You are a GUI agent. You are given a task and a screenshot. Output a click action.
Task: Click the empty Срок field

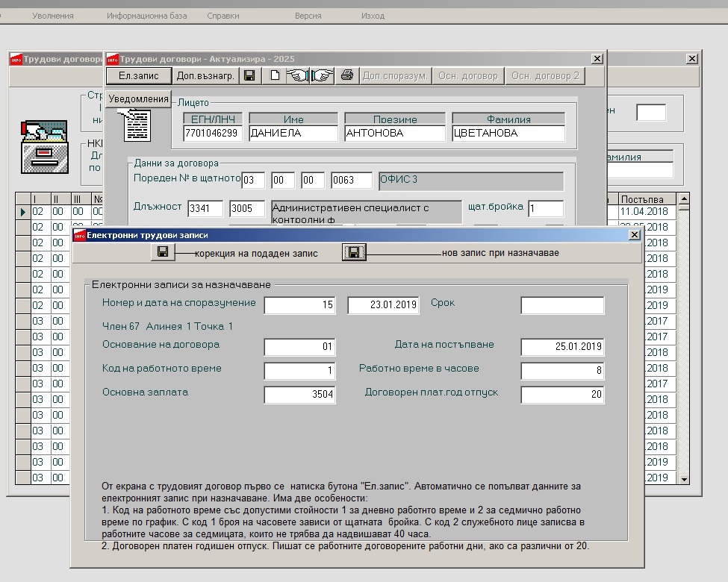[562, 305]
